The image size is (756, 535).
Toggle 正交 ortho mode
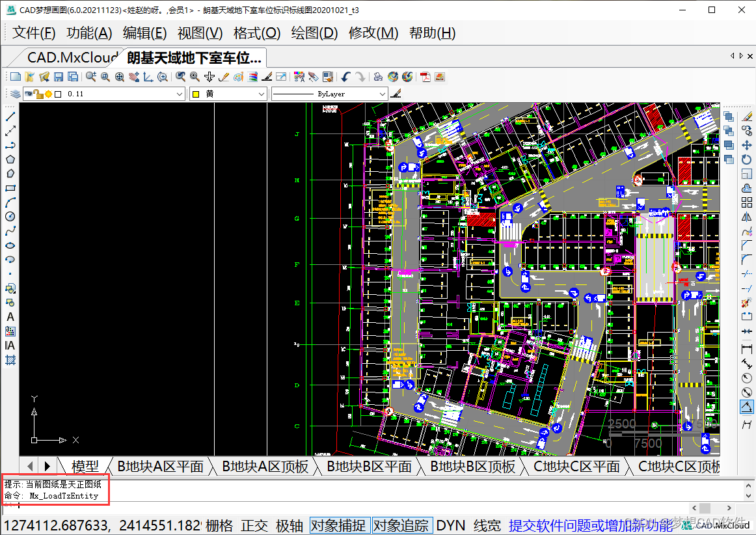[254, 525]
